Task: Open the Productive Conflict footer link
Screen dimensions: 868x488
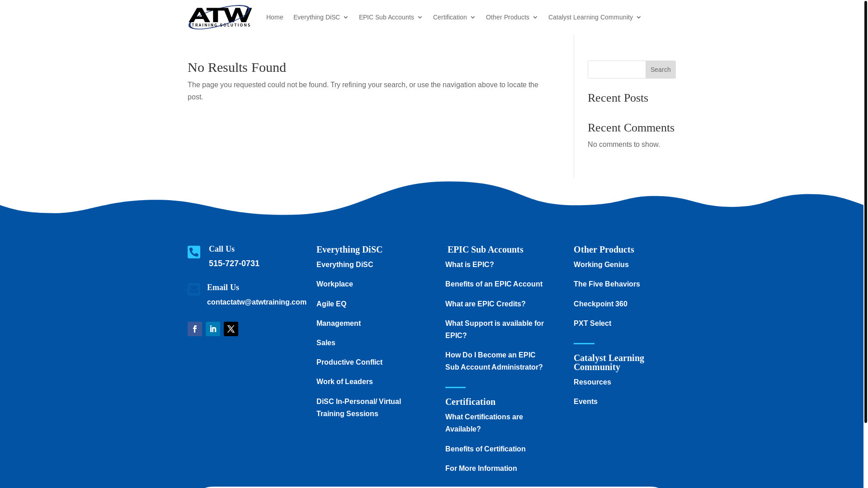Action: point(349,362)
